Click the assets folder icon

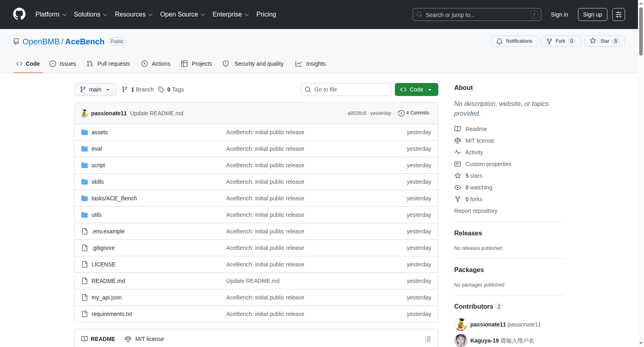[x=85, y=132]
